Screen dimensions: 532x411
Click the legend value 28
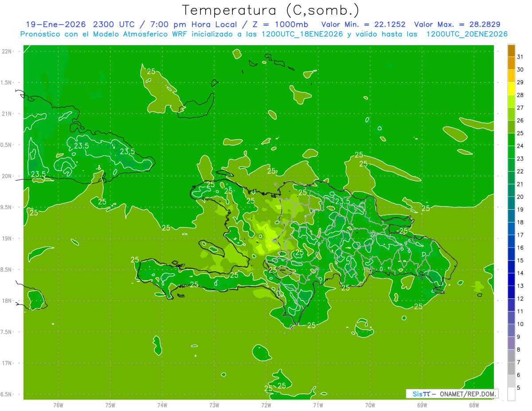(520, 95)
